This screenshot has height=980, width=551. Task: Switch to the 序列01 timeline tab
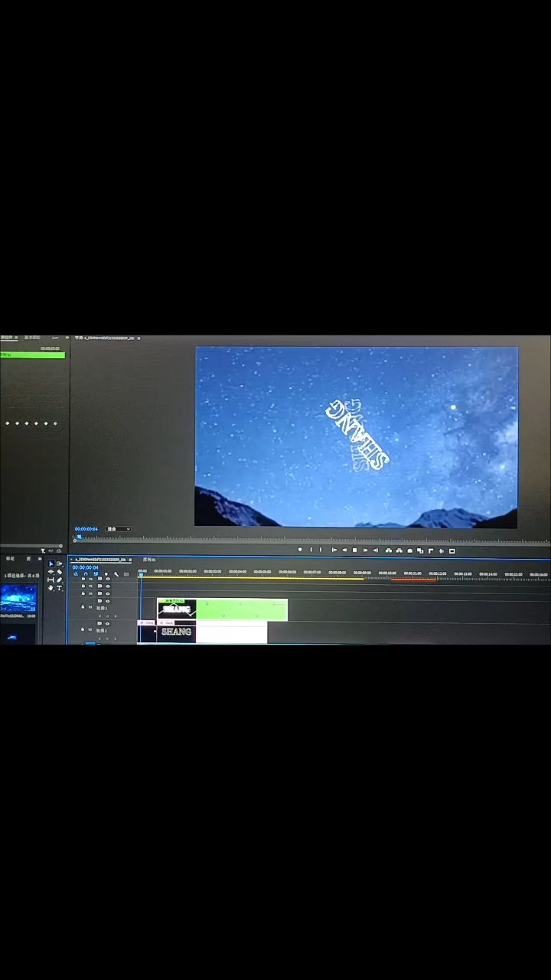click(150, 560)
